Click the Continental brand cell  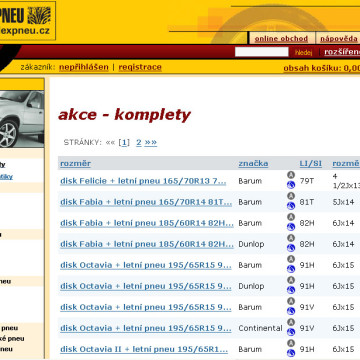pos(260,328)
